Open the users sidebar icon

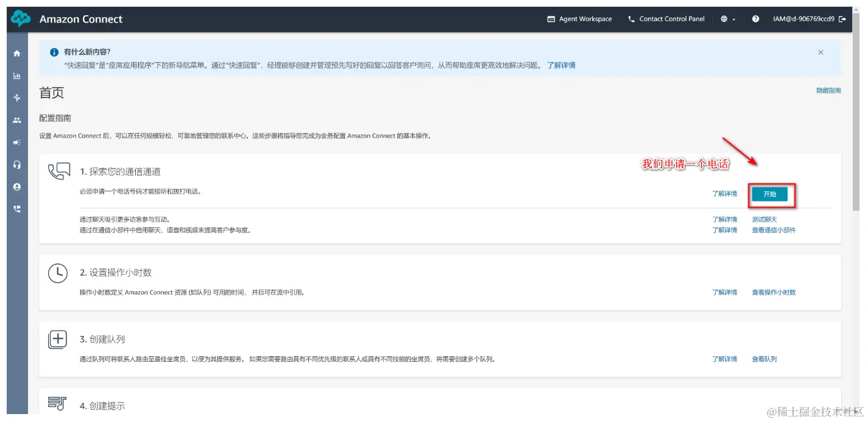click(16, 120)
